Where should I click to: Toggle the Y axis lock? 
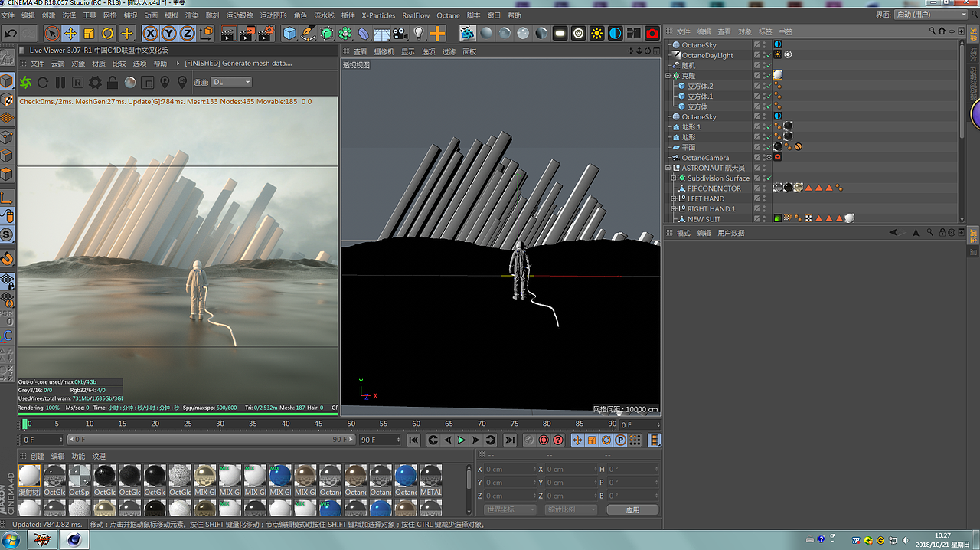tap(168, 33)
